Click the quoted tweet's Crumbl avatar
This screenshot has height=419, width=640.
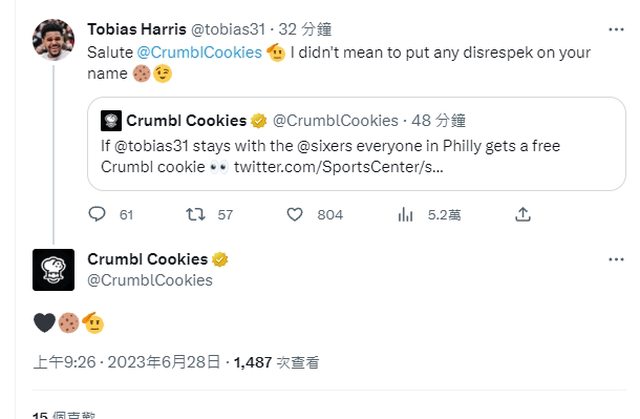coord(111,121)
